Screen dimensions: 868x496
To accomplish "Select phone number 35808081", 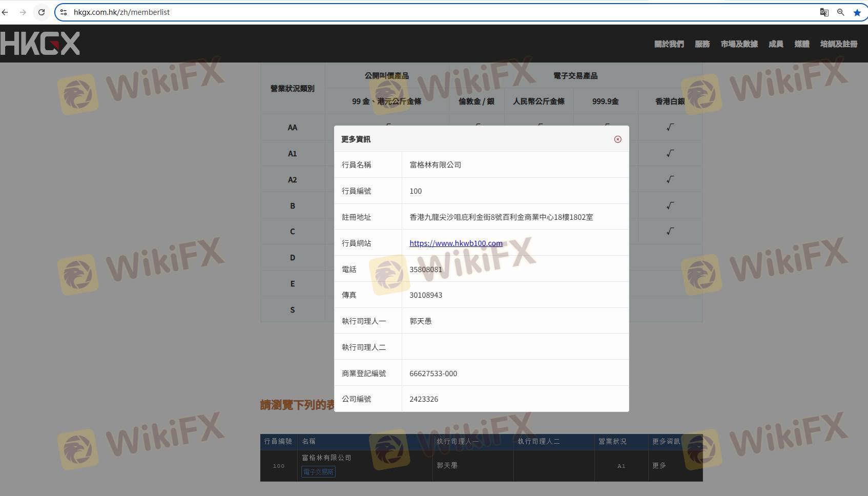I will click(426, 270).
